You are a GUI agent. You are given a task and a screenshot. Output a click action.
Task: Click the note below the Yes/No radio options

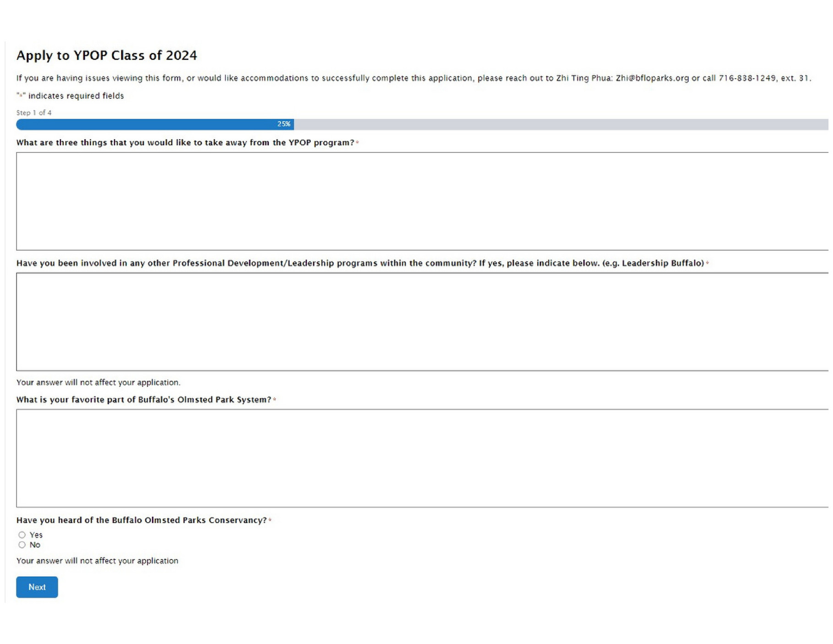coord(97,561)
